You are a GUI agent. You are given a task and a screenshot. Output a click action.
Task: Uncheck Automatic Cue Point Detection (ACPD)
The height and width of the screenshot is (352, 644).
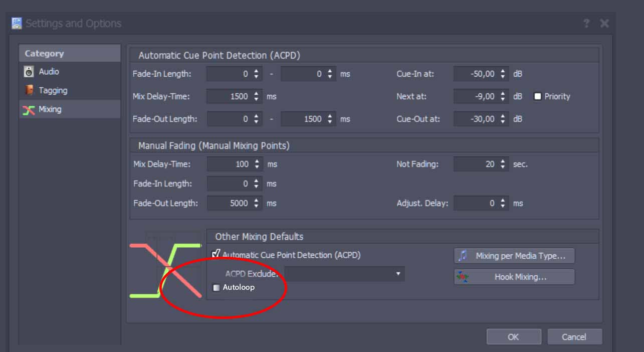(x=216, y=255)
